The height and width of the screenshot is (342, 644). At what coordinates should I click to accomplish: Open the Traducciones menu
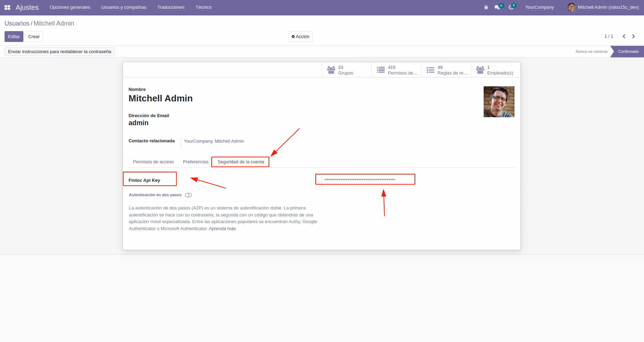click(x=171, y=7)
